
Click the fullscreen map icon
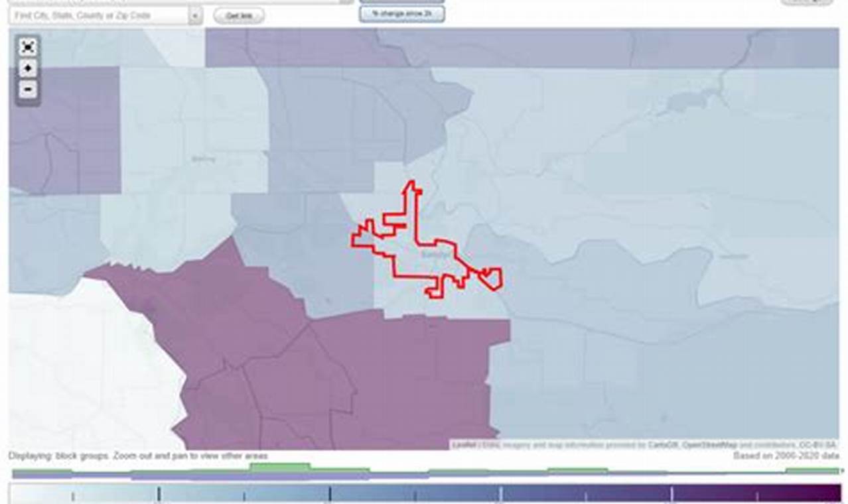(x=28, y=47)
